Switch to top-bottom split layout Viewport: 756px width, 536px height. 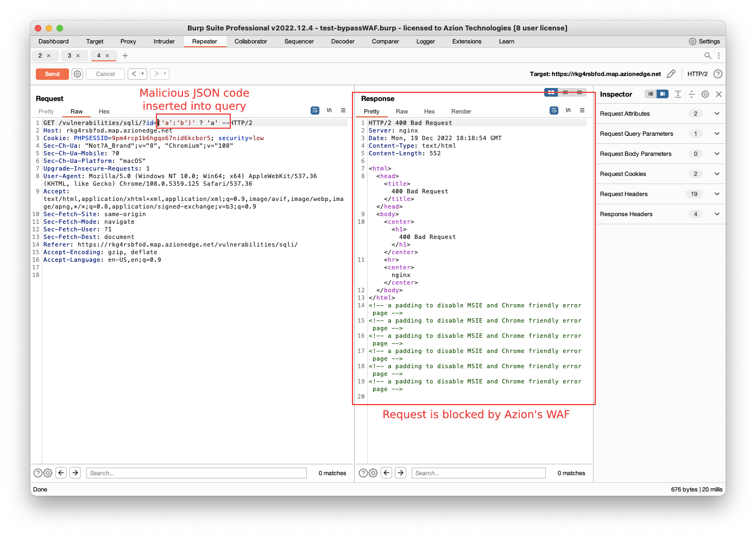[565, 92]
